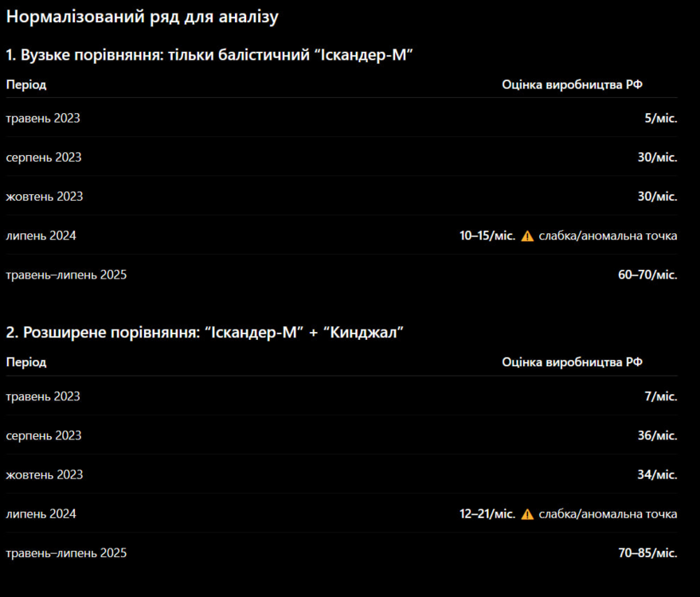Click 'серпень 2023' row in first table
The height and width of the screenshot is (597, 700).
click(342, 157)
